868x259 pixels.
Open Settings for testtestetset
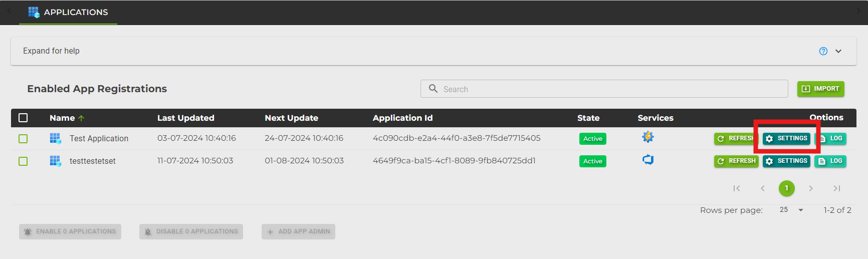click(786, 161)
